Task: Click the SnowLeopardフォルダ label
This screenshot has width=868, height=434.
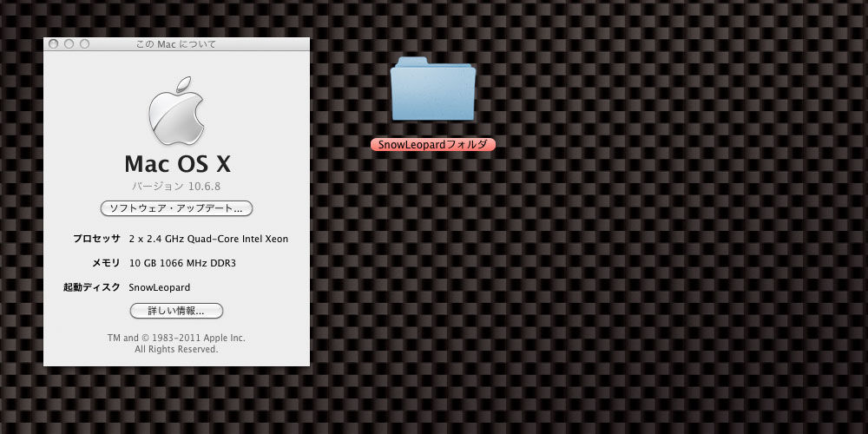Action: click(x=433, y=144)
